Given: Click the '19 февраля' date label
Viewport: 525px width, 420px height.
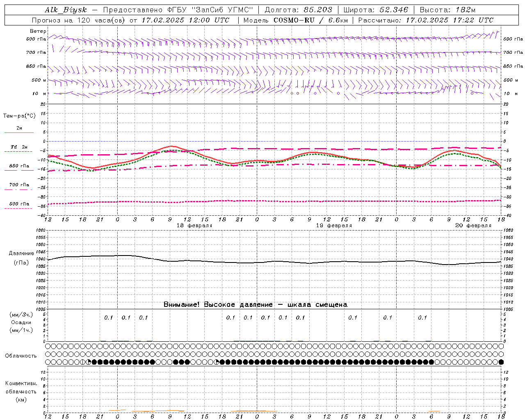Looking at the screenshot, I should [334, 226].
